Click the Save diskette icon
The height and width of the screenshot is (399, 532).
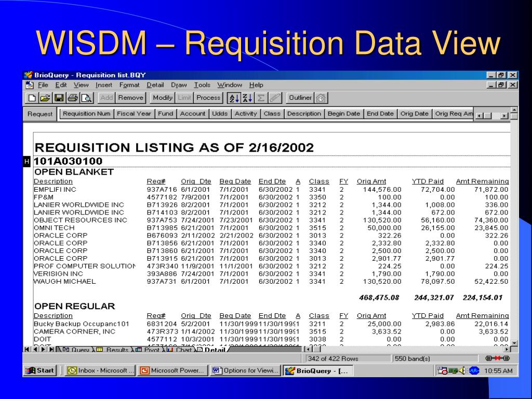[x=59, y=98]
